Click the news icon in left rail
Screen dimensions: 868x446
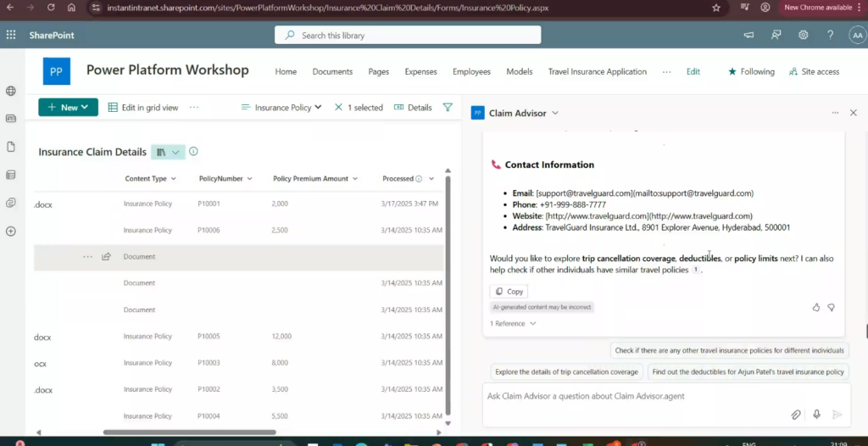point(10,119)
